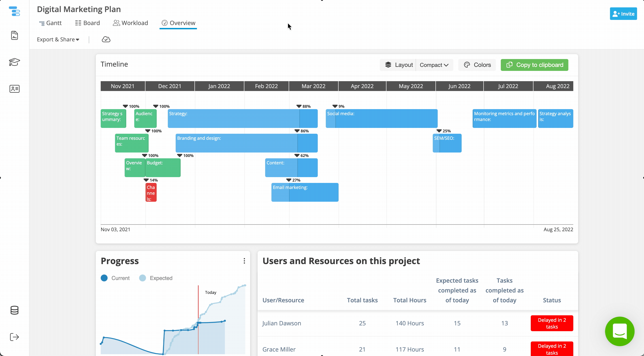The image size is (644, 356).
Task: Log out using the sidebar exit icon
Action: [x=15, y=337]
